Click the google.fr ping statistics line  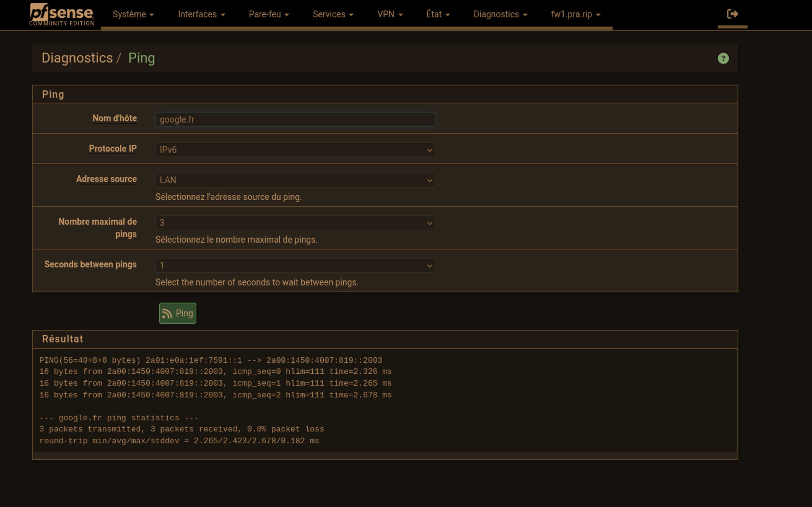tap(119, 418)
